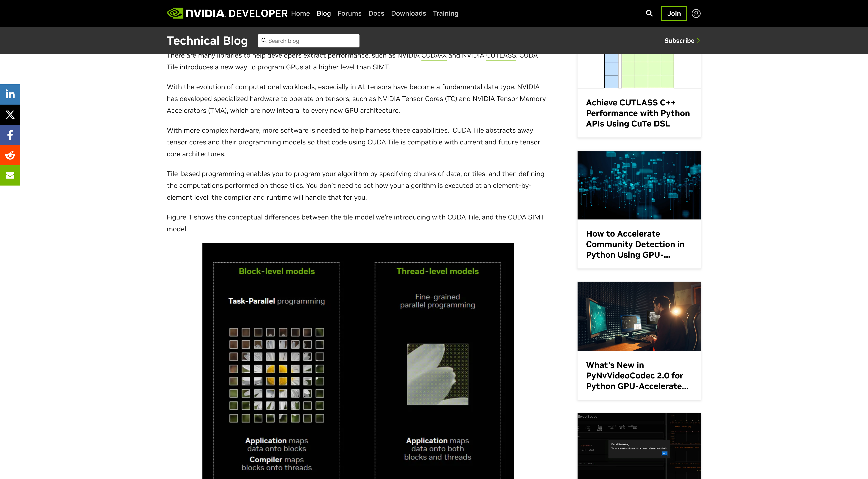Share article on LinkedIn
868x479 pixels.
click(10, 94)
